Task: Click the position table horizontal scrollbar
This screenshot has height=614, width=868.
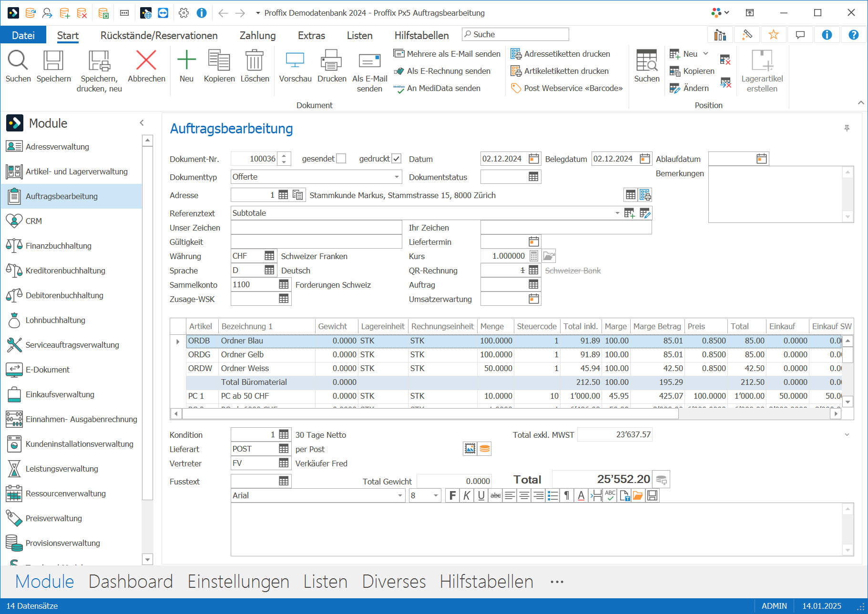Action: (x=430, y=414)
